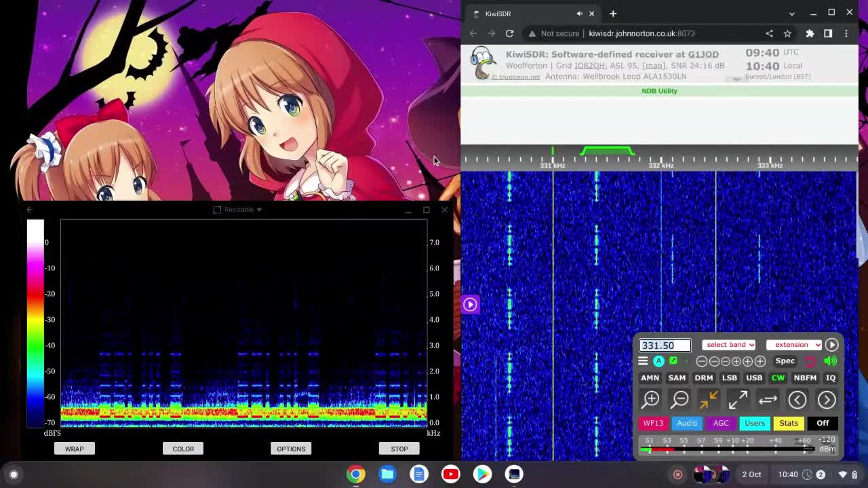Select NBFM demodulation mode
Screen dimensions: 868x488
click(x=805, y=378)
